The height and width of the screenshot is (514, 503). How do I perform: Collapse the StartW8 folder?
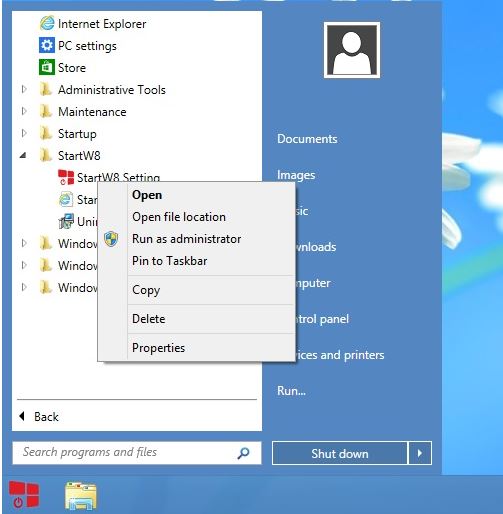click(23, 155)
